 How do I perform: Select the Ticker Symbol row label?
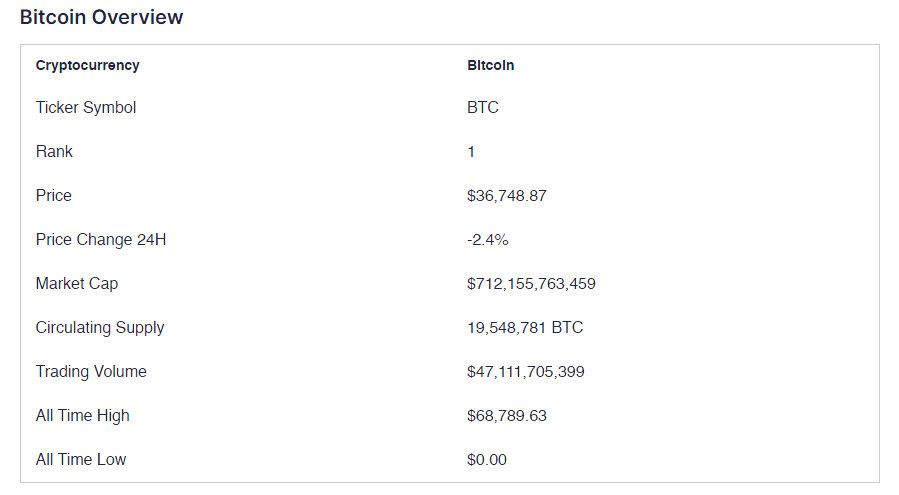(86, 108)
